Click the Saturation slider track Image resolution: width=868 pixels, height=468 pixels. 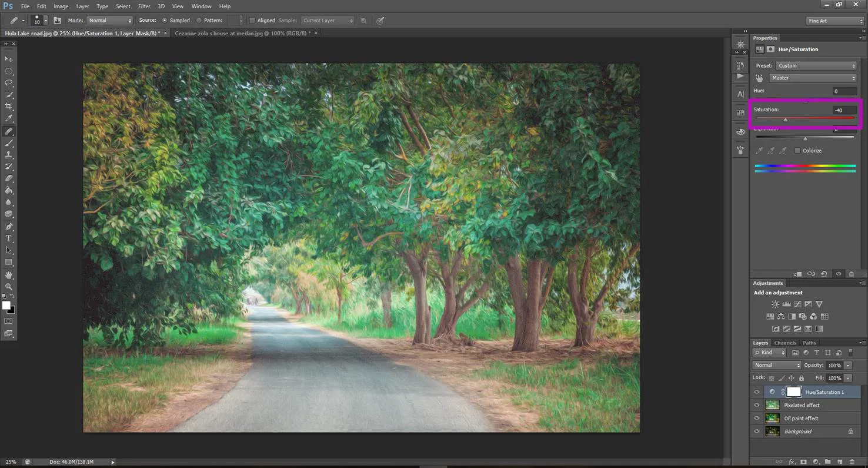tap(805, 118)
